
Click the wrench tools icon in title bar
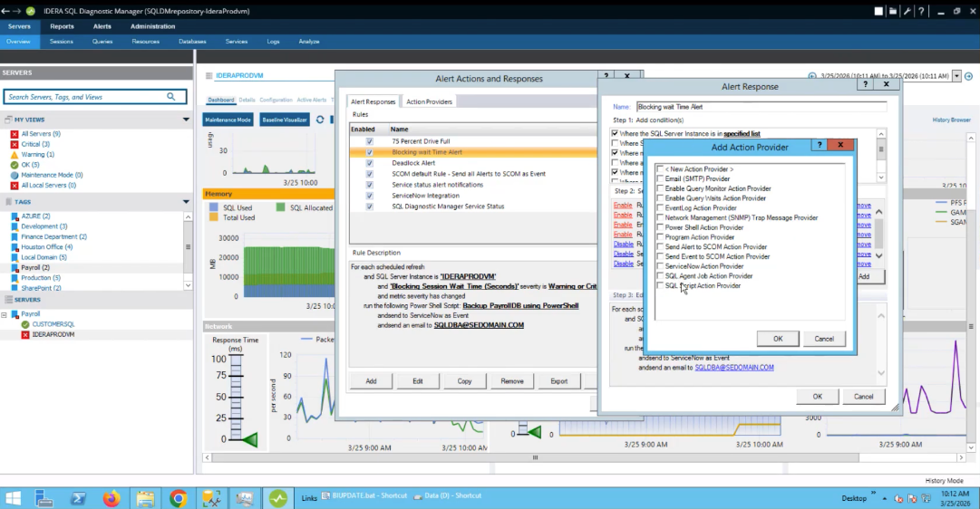coord(907,11)
